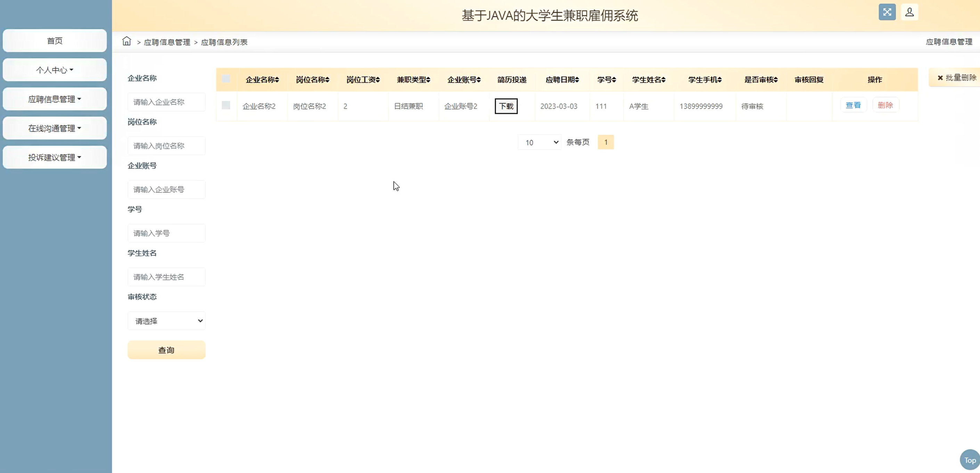980x473 pixels.
Task: Toggle the select-all checkbox in table header
Action: click(226, 79)
